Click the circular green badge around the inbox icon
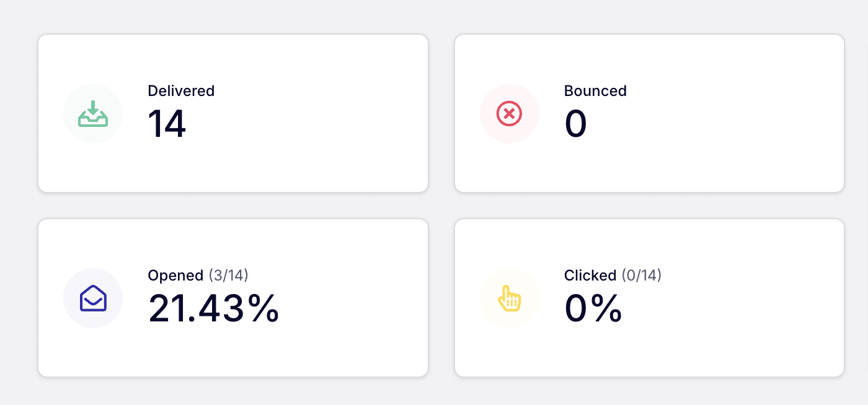This screenshot has width=868, height=405. [x=92, y=113]
